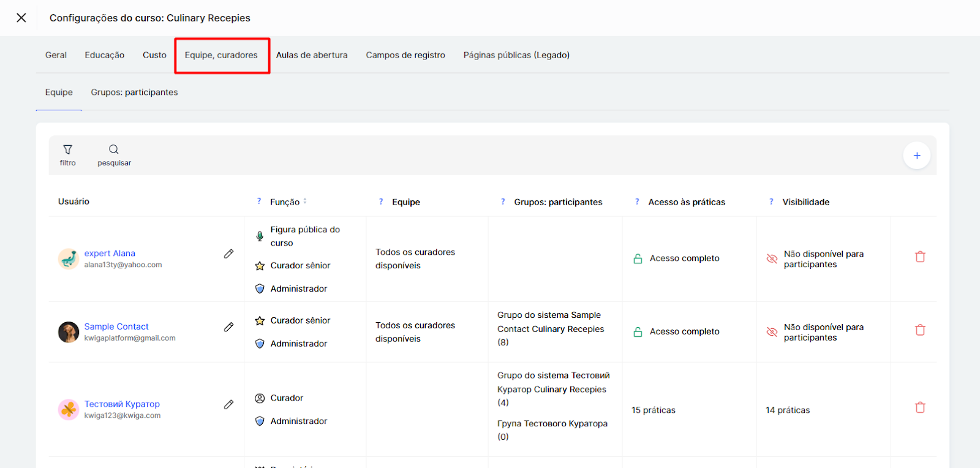Remove Тестовий Куратор with the trash icon

pyautogui.click(x=920, y=408)
